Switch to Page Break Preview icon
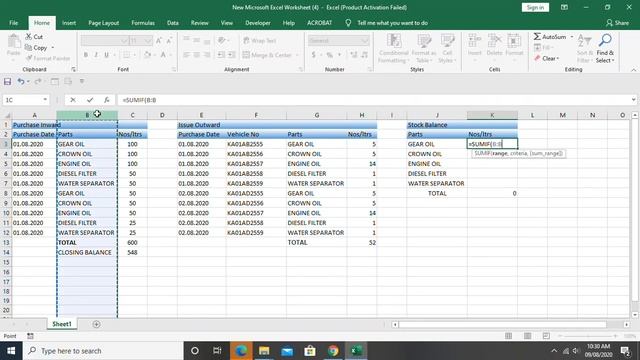 546,336
